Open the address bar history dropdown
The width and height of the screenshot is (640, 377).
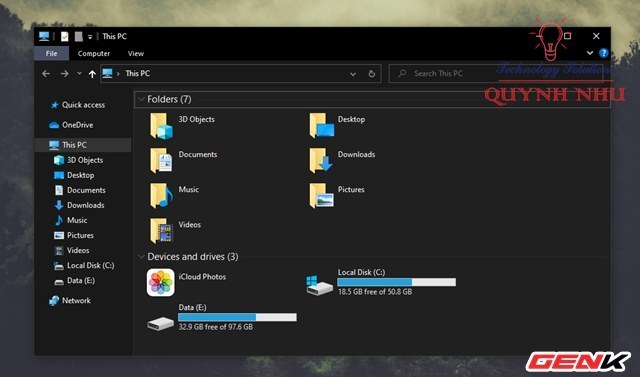(353, 74)
